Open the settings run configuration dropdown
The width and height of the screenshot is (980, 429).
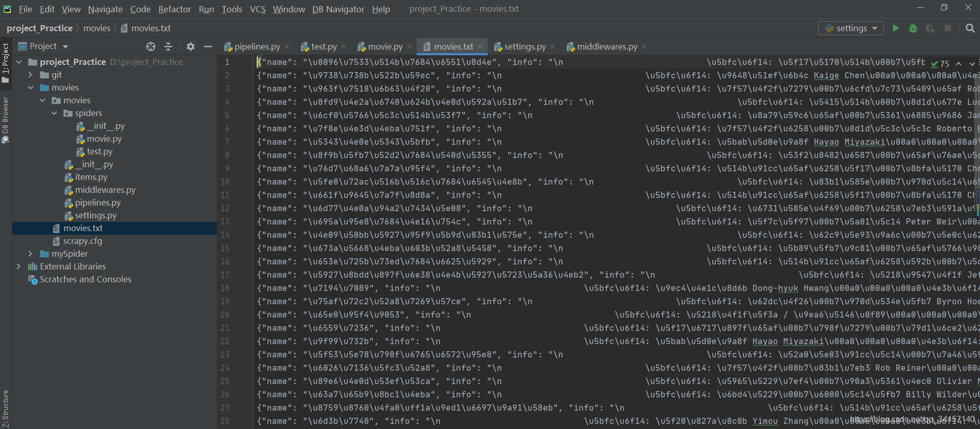click(851, 28)
